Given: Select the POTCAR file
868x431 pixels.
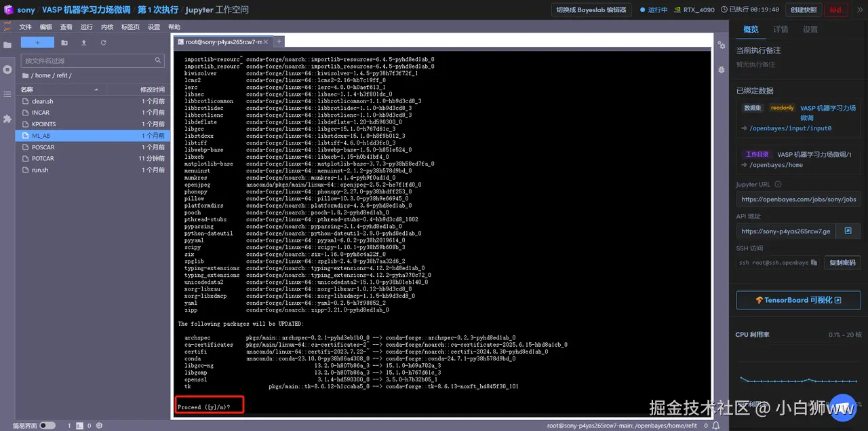Looking at the screenshot, I should 92,158.
